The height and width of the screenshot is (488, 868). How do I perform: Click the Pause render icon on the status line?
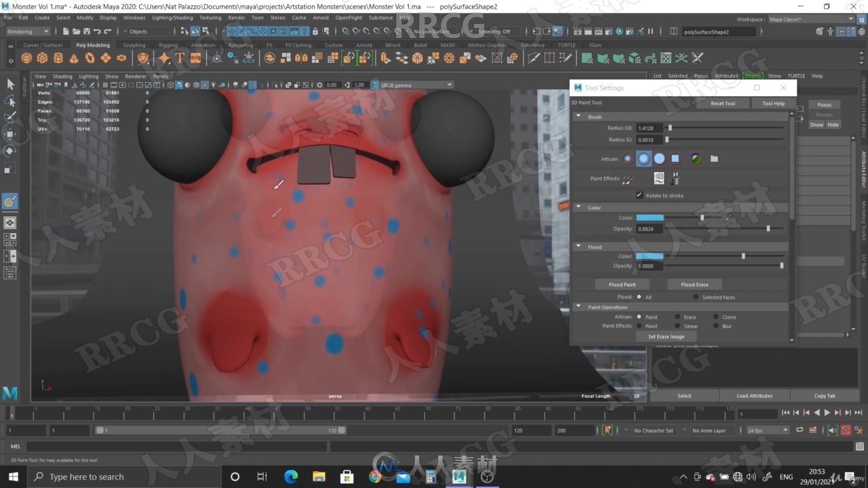pyautogui.click(x=650, y=31)
